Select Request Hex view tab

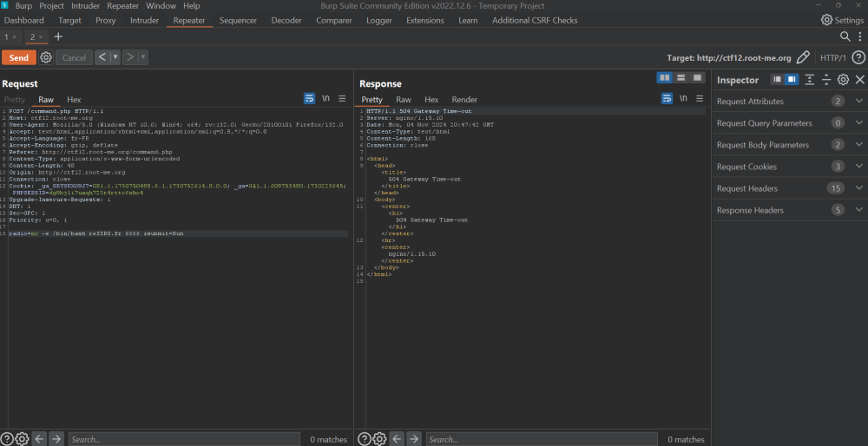point(74,100)
